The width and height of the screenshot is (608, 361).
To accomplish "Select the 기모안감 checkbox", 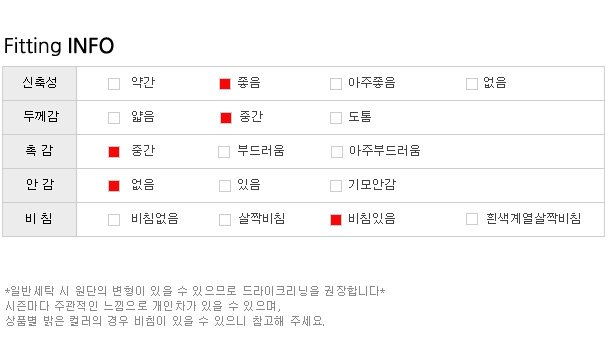I will (x=336, y=186).
